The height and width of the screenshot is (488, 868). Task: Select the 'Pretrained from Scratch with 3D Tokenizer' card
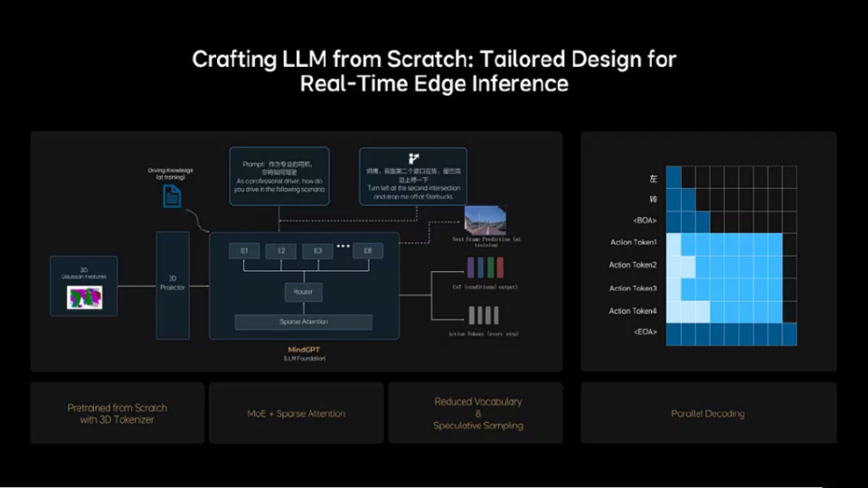[x=118, y=413]
